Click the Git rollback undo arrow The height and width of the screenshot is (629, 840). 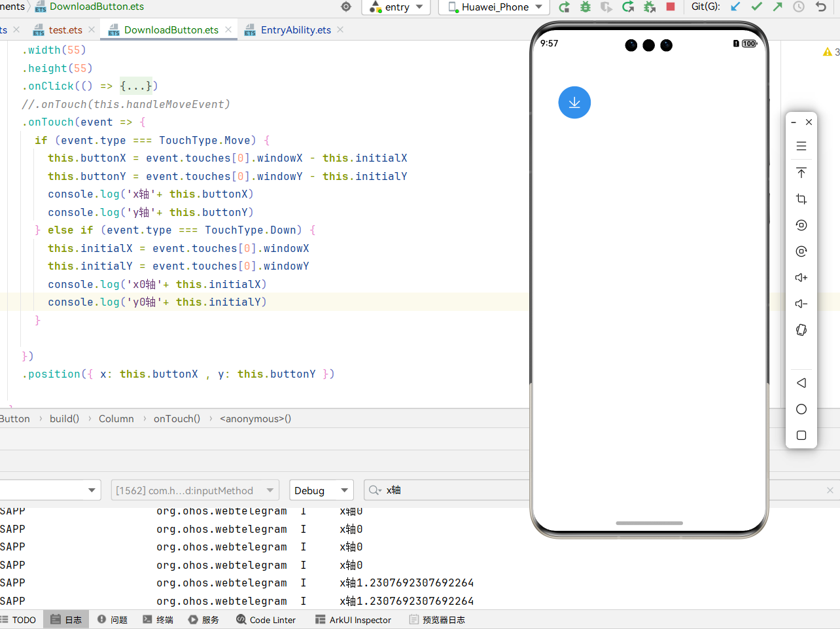[821, 7]
